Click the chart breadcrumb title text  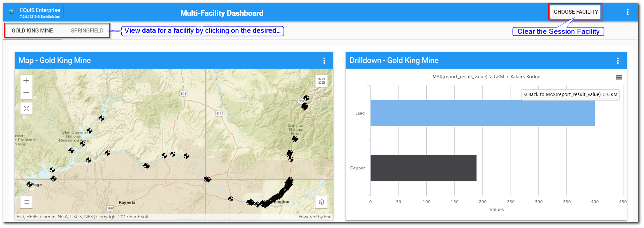(486, 77)
